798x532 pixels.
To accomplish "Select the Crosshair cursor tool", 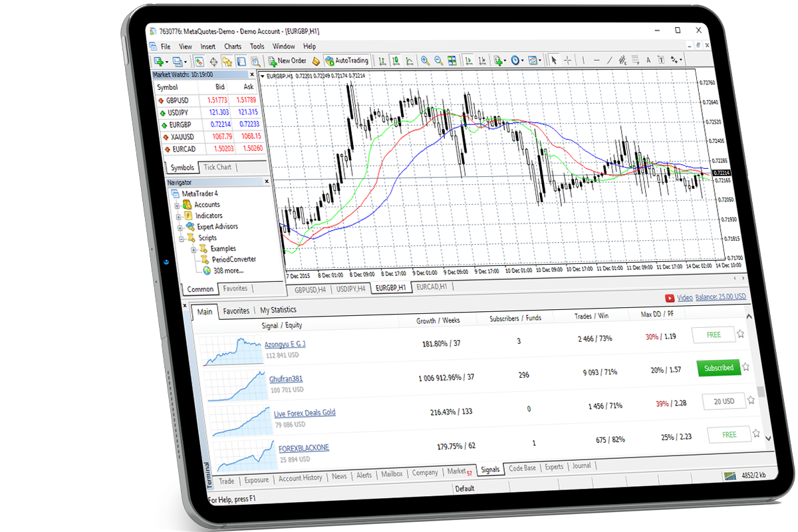I will click(x=567, y=61).
